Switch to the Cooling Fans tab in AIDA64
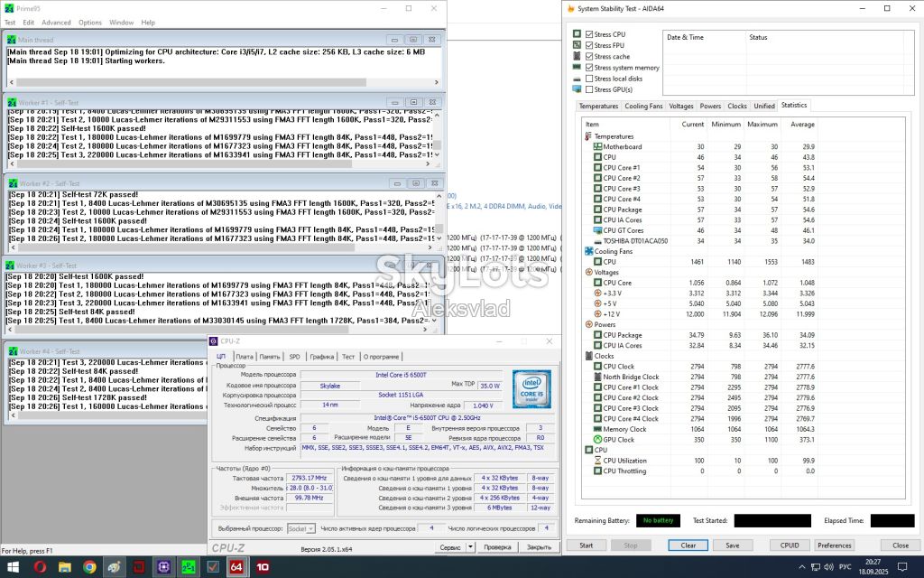 click(643, 107)
